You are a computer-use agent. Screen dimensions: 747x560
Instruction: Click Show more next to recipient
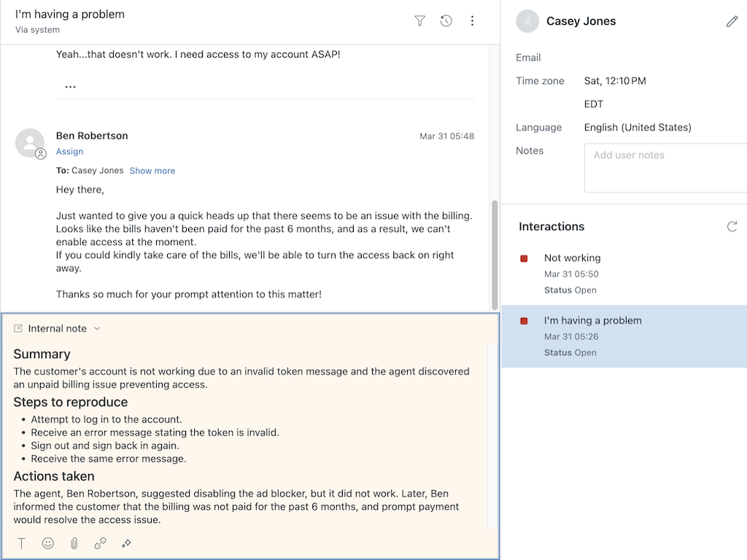(x=152, y=171)
